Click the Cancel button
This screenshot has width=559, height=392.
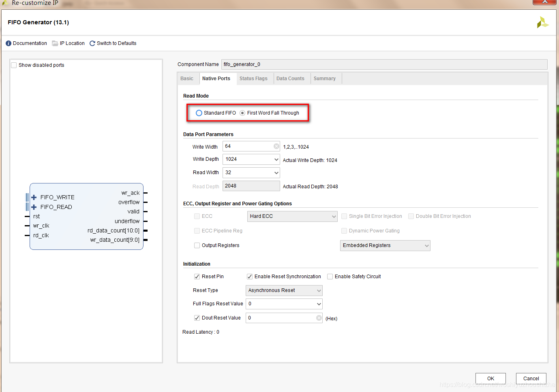[531, 379]
